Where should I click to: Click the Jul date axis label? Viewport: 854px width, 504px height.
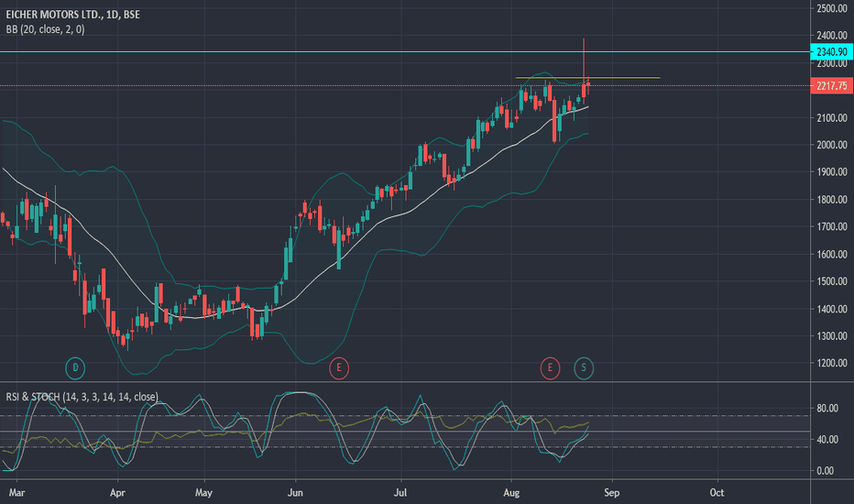click(400, 493)
